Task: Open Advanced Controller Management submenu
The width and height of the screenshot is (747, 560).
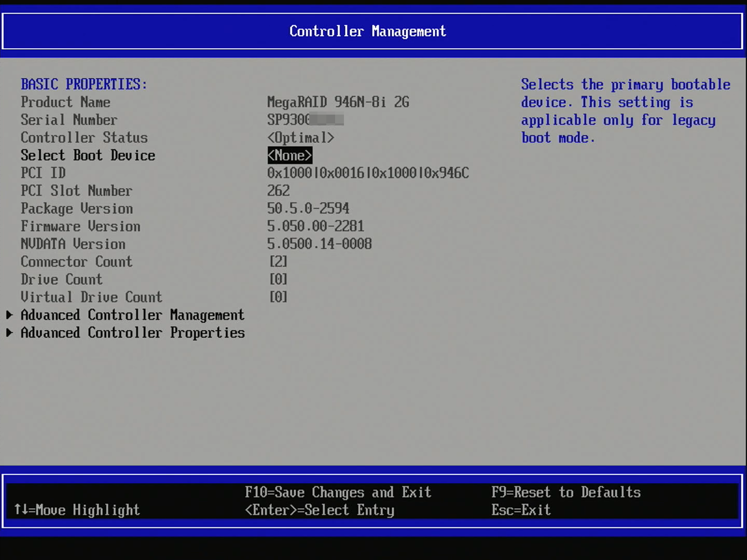Action: pyautogui.click(x=132, y=315)
